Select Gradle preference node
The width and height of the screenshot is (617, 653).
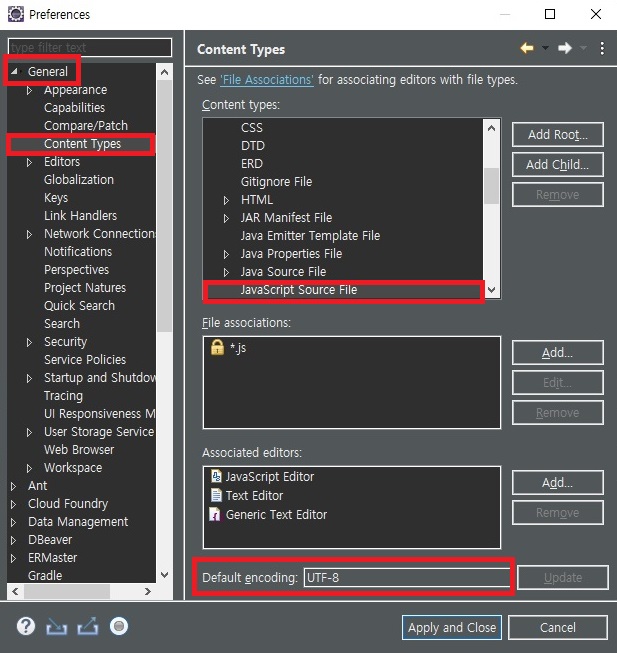45,576
